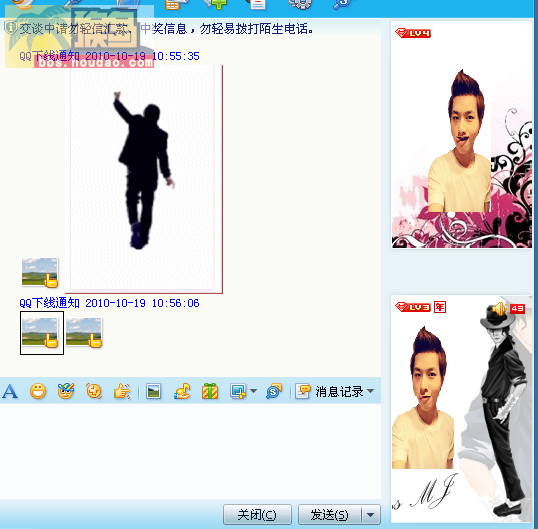Open the black-outlined landscape thumbnail under 10:56:06

pyautogui.click(x=42, y=333)
